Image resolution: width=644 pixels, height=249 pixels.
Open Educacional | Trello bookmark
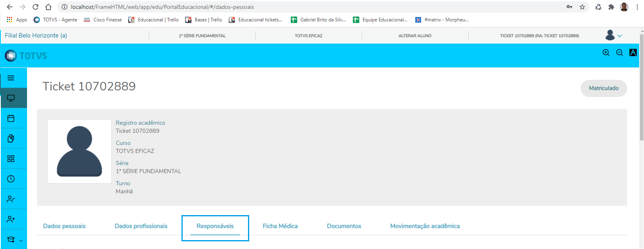pyautogui.click(x=153, y=20)
